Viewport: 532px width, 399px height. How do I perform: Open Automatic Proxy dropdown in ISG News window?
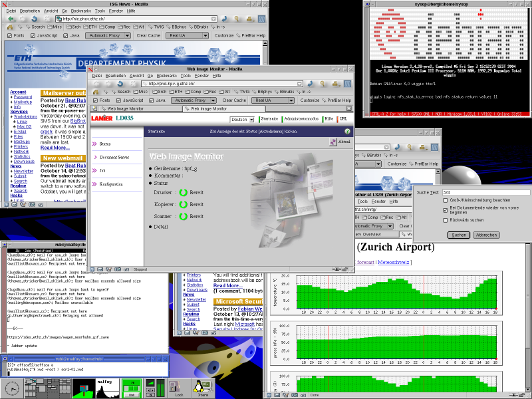coord(108,36)
